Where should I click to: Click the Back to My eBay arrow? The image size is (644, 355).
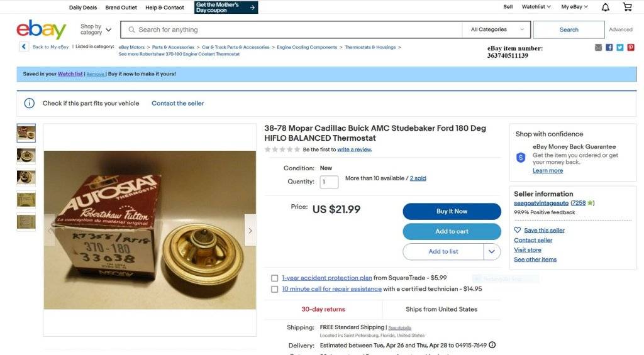click(23, 46)
